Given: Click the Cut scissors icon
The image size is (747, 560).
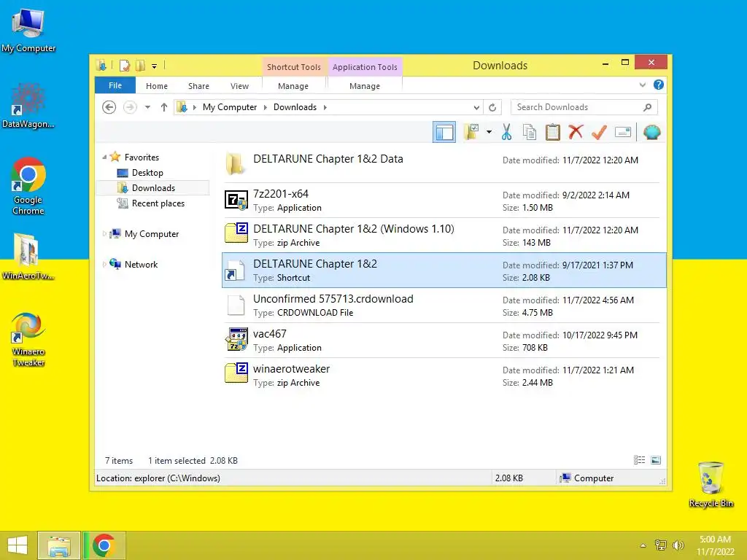Looking at the screenshot, I should (x=506, y=132).
